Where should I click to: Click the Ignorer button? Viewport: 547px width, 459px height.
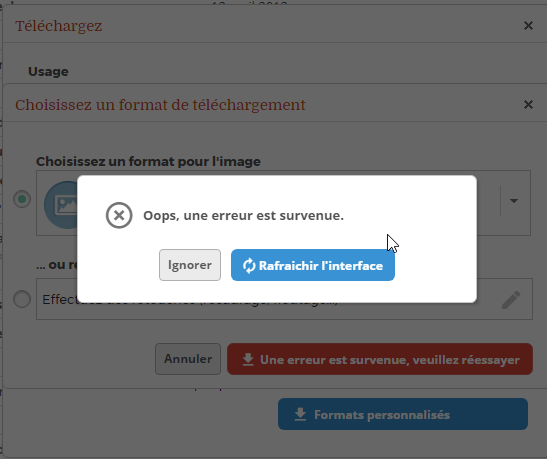click(190, 265)
